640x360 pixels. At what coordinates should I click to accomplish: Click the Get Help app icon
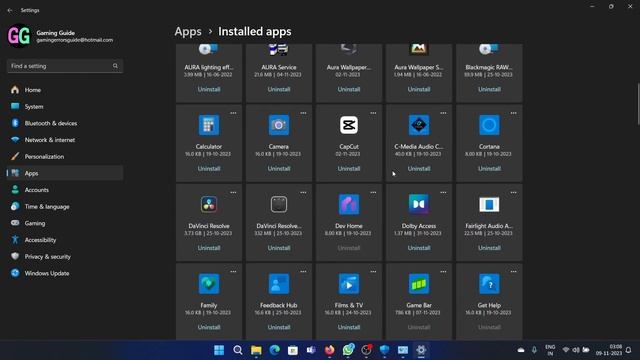[489, 284]
